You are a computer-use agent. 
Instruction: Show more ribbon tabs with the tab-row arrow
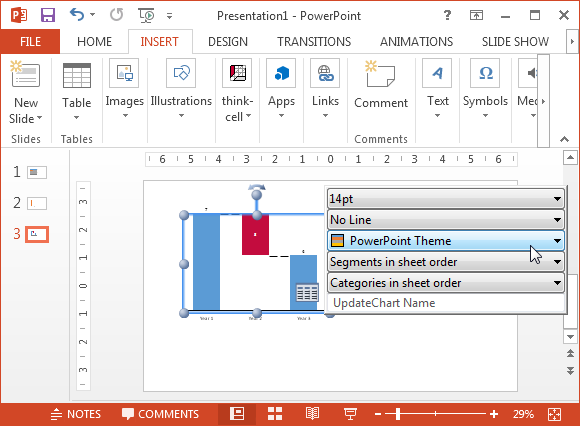572,41
